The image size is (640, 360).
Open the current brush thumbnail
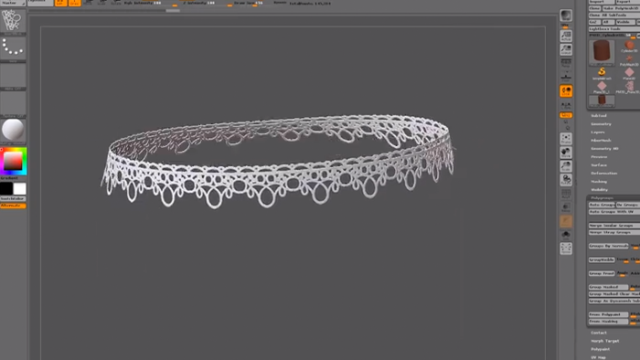[12, 20]
